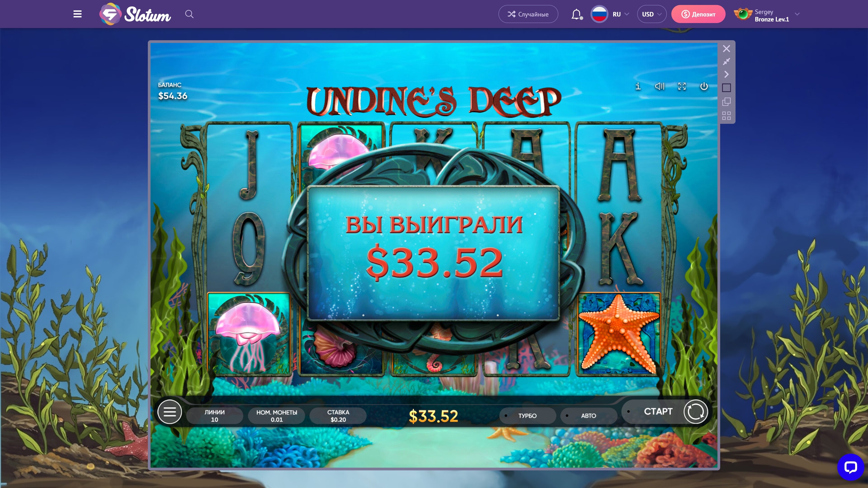The width and height of the screenshot is (868, 488).
Task: Open USD currency selector
Action: 651,14
